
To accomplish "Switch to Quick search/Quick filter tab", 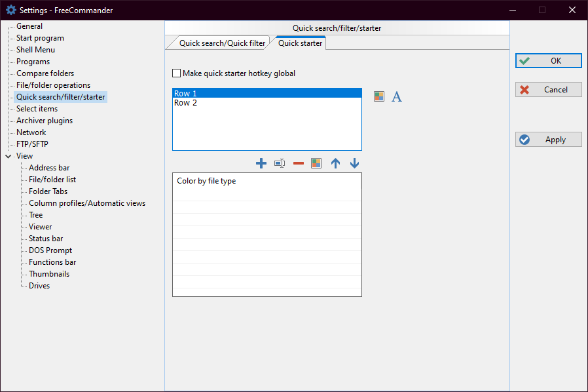I will click(222, 43).
